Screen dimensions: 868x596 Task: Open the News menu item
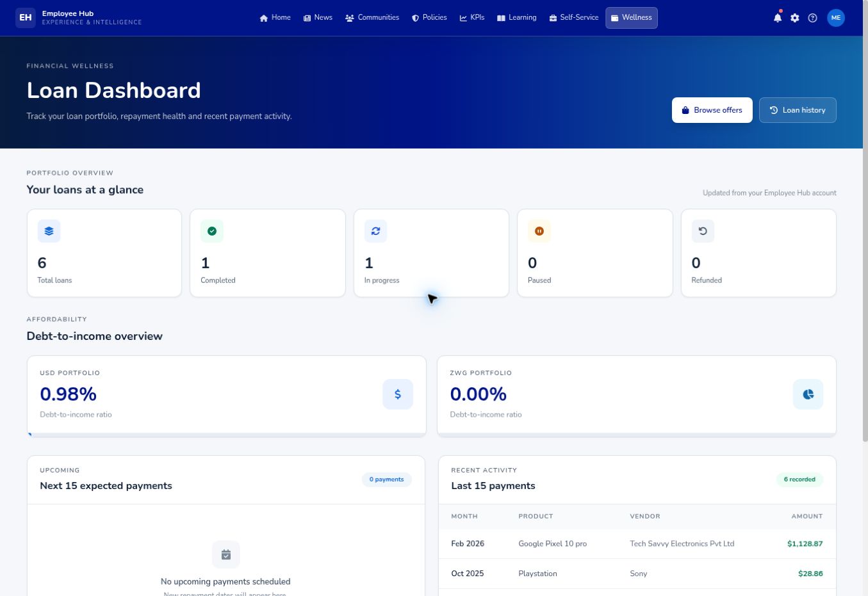click(x=318, y=18)
